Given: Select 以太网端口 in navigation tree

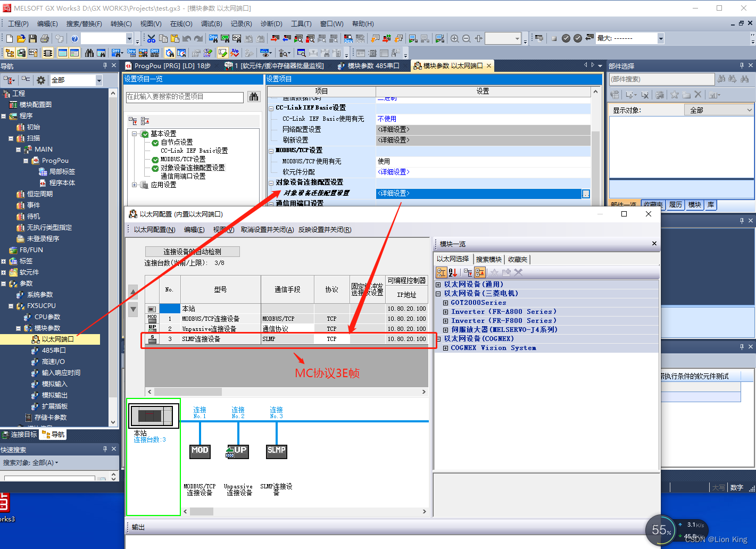Looking at the screenshot, I should (57, 339).
